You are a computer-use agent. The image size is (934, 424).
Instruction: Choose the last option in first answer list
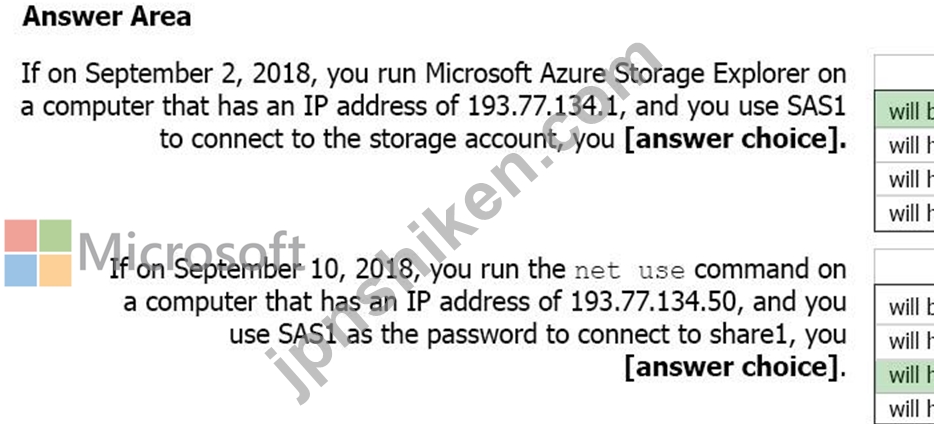[904, 214]
